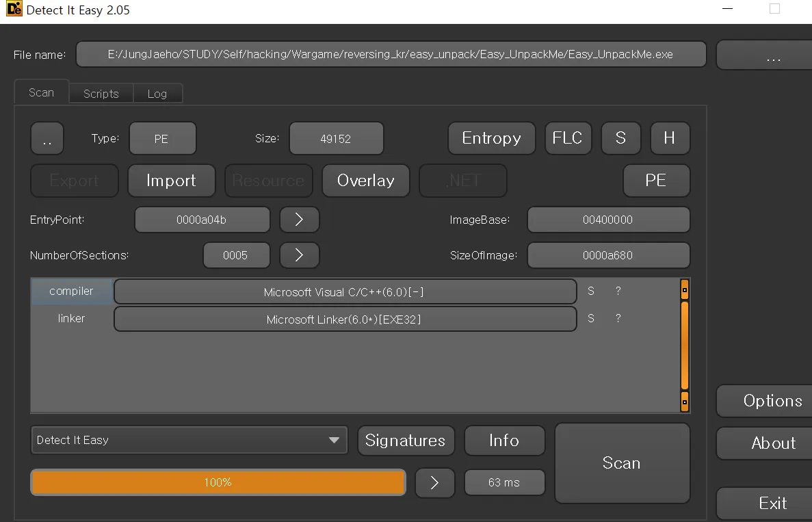Maximize the Detect It Easy window
The height and width of the screenshot is (522, 812).
(x=774, y=9)
